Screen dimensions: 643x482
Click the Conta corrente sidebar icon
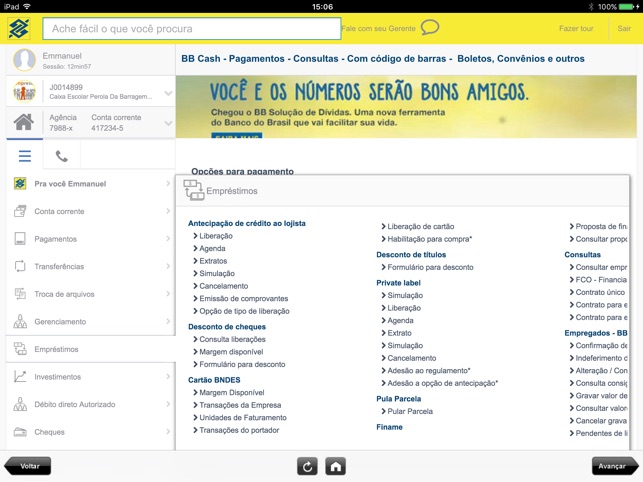click(x=20, y=211)
